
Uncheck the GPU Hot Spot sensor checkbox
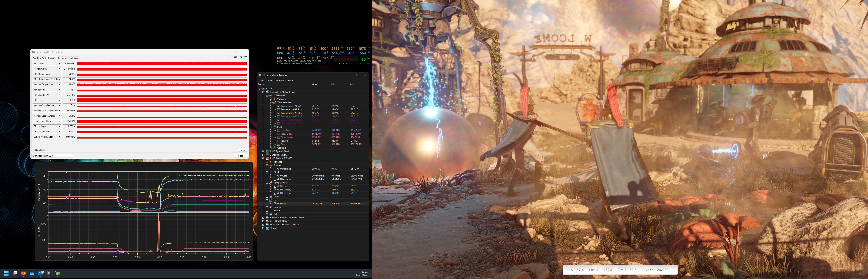275,193
